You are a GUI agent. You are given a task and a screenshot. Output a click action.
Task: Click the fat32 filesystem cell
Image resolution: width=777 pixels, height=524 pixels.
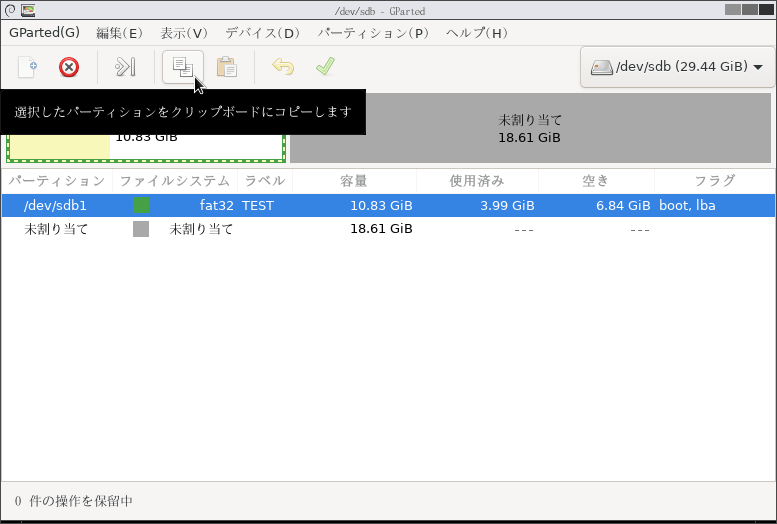[217, 205]
